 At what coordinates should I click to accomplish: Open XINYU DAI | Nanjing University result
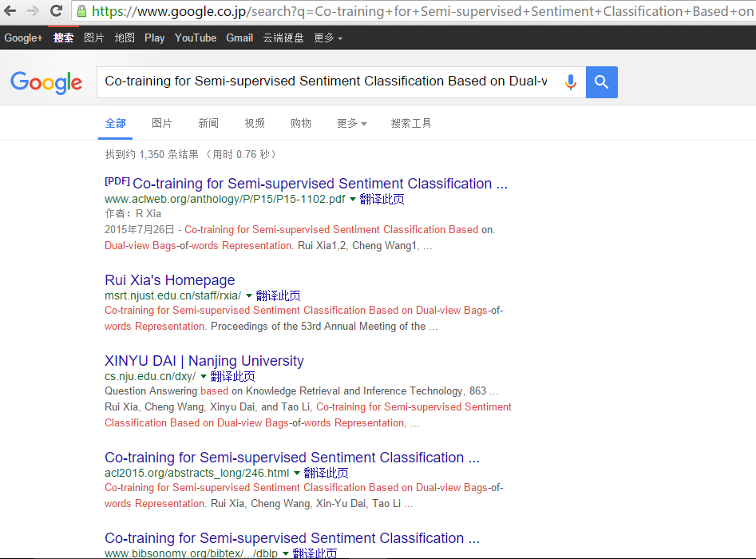tap(204, 361)
